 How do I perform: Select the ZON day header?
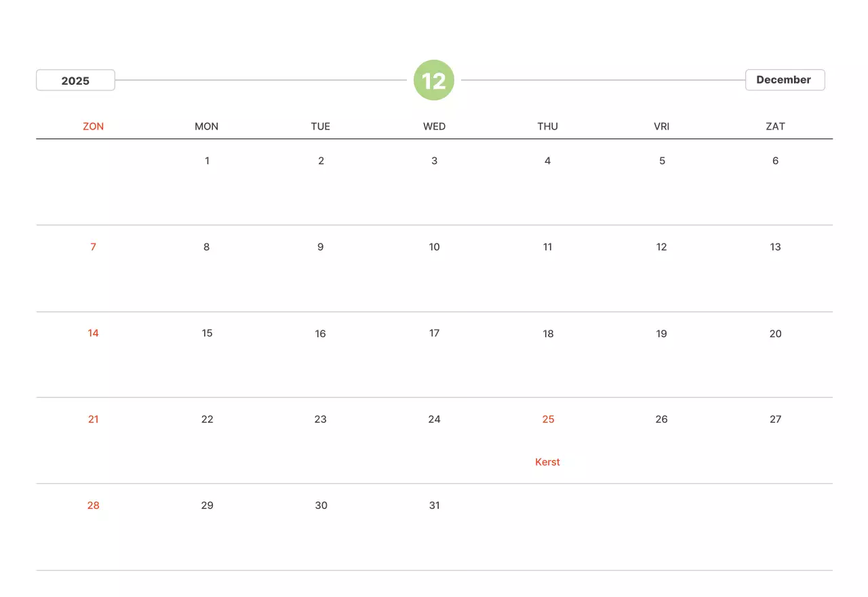(x=94, y=126)
